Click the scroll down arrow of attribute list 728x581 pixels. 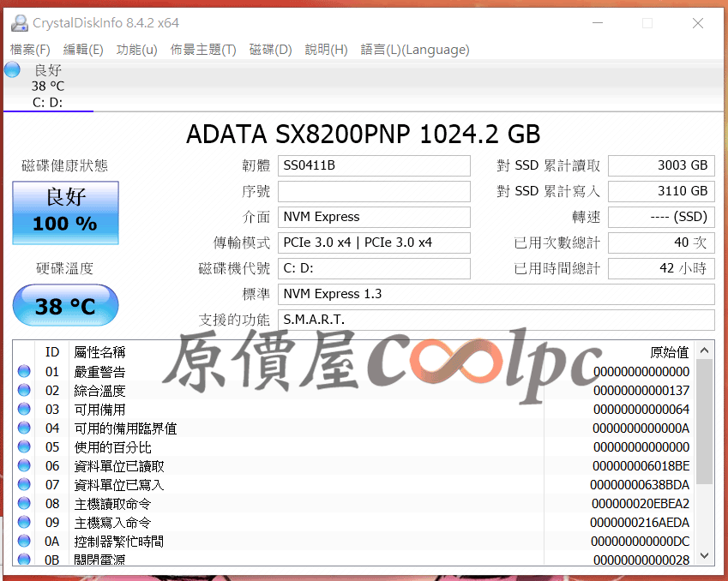pyautogui.click(x=704, y=555)
